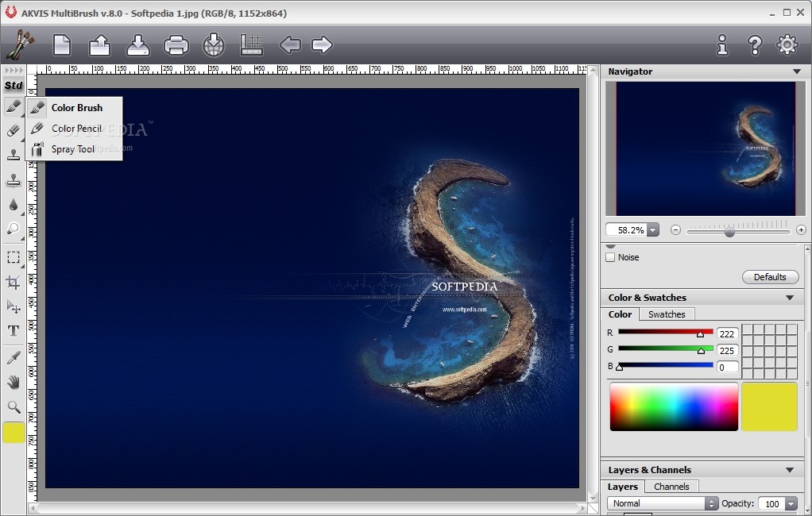Viewport: 812px width, 516px height.
Task: Click the blue B channel slider
Action: tap(666, 365)
